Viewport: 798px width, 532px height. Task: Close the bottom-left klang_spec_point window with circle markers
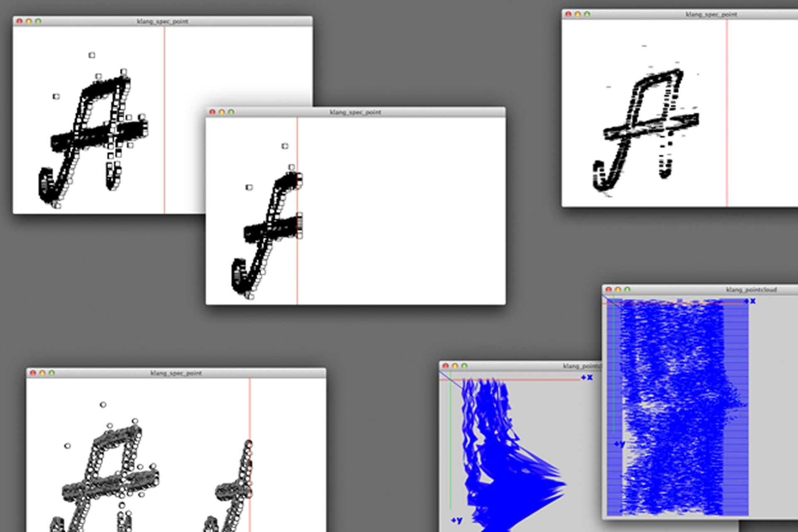coord(33,373)
